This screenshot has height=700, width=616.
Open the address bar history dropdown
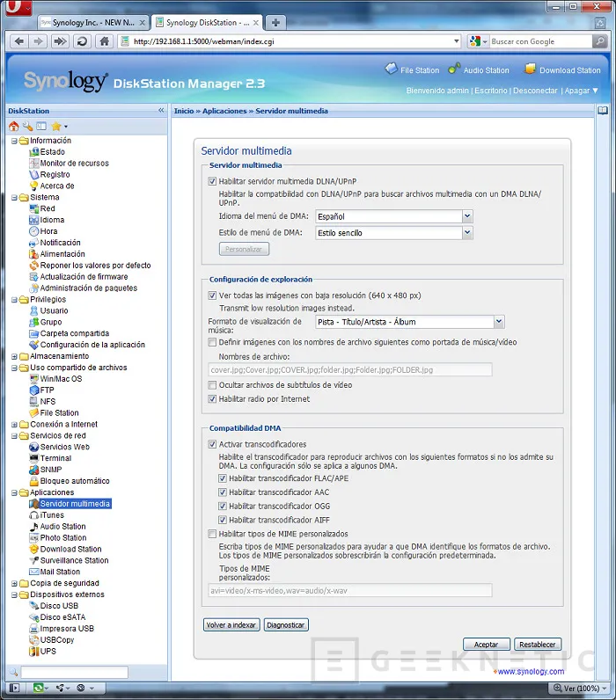(x=457, y=41)
